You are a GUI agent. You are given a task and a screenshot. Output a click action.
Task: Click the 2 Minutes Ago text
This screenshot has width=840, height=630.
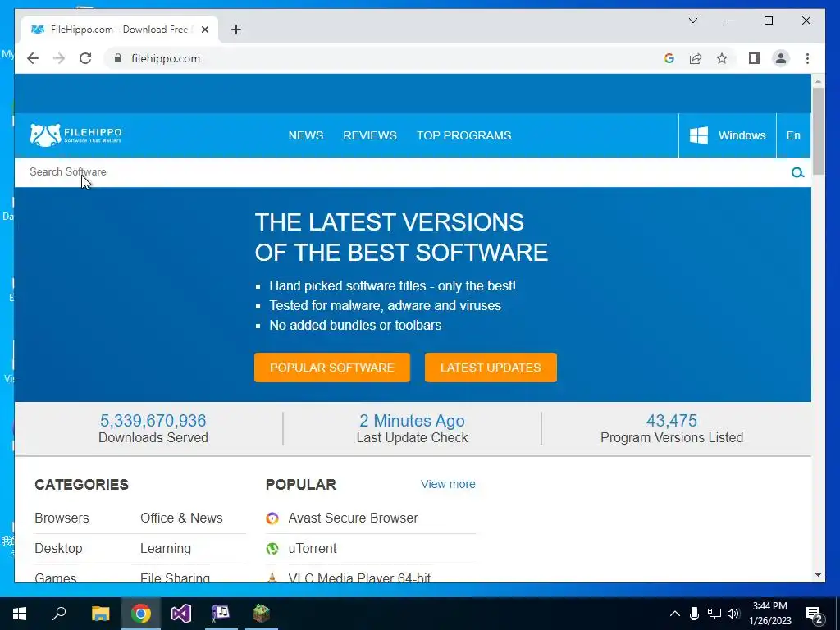(x=412, y=421)
